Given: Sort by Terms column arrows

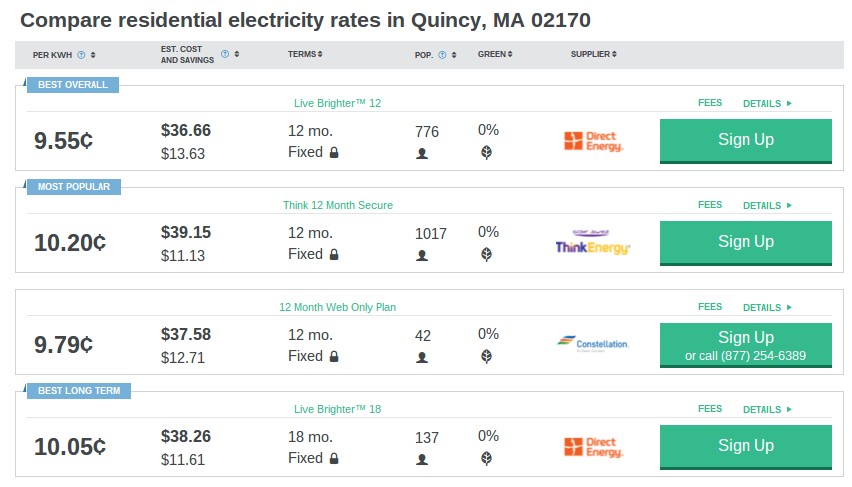Looking at the screenshot, I should 320,54.
